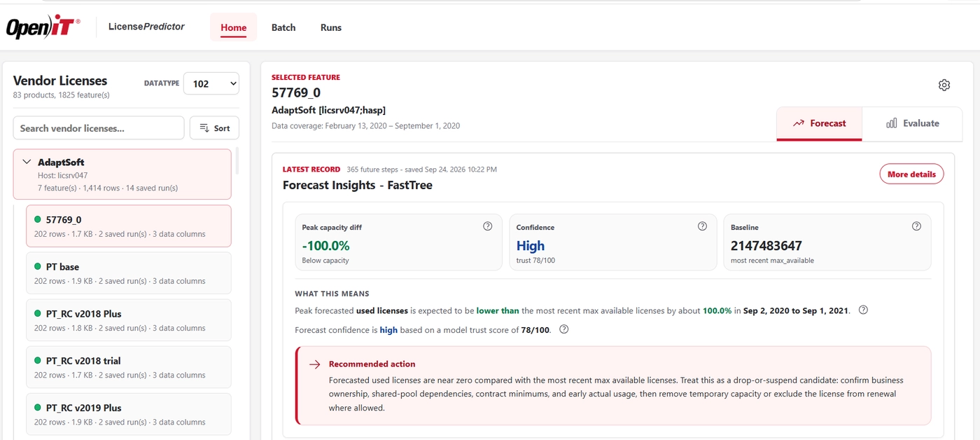Click the OpenIT logo

pos(43,27)
